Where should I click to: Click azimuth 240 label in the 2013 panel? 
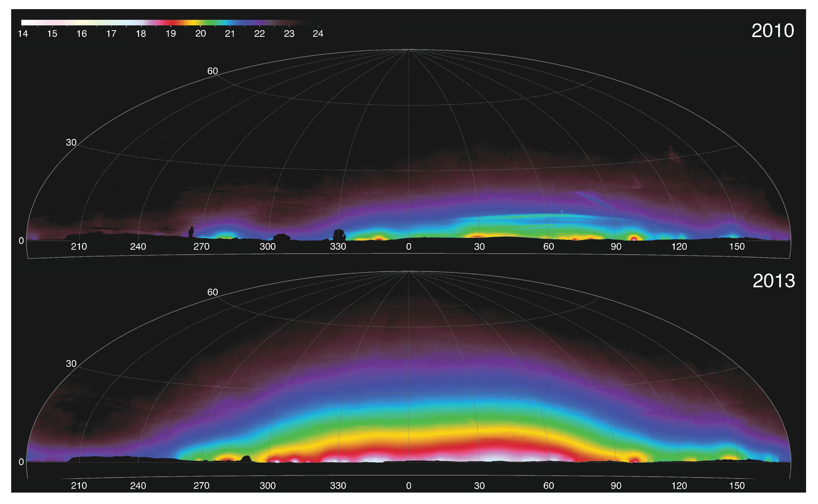pyautogui.click(x=138, y=486)
